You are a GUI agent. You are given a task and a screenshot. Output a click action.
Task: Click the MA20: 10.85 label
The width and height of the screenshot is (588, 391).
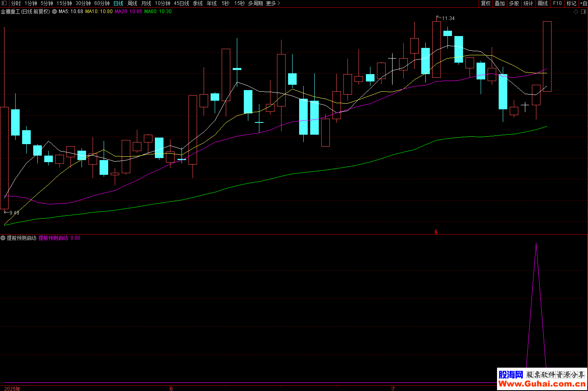point(128,11)
